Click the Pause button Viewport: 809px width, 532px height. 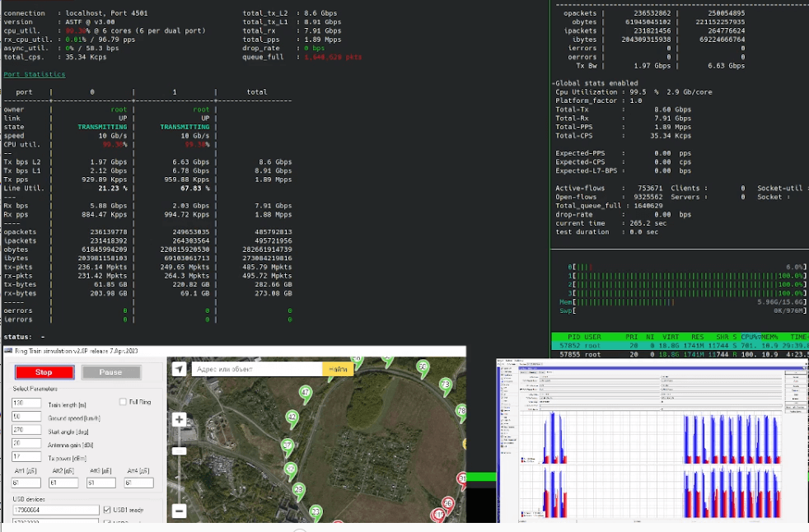click(111, 372)
